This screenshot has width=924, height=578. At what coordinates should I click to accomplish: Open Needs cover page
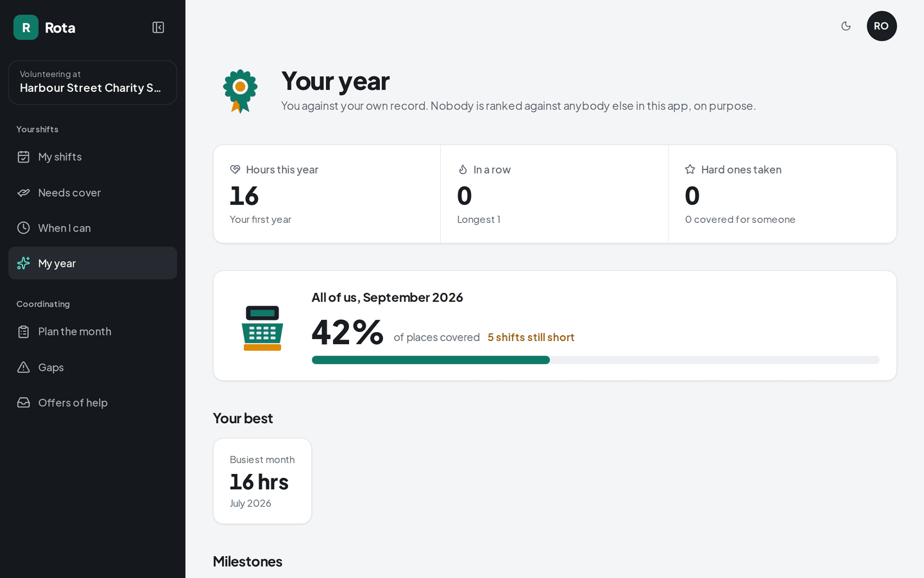pos(92,193)
